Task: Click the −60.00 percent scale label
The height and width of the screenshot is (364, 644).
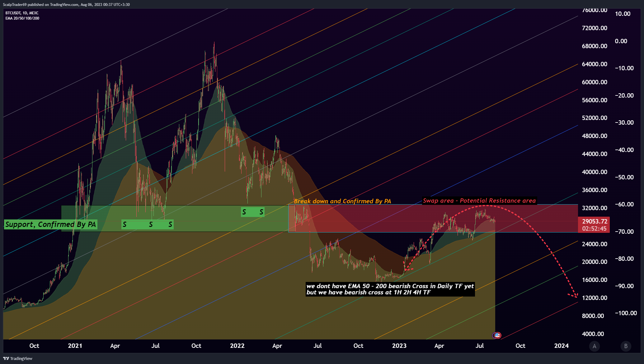Action: tap(624, 204)
